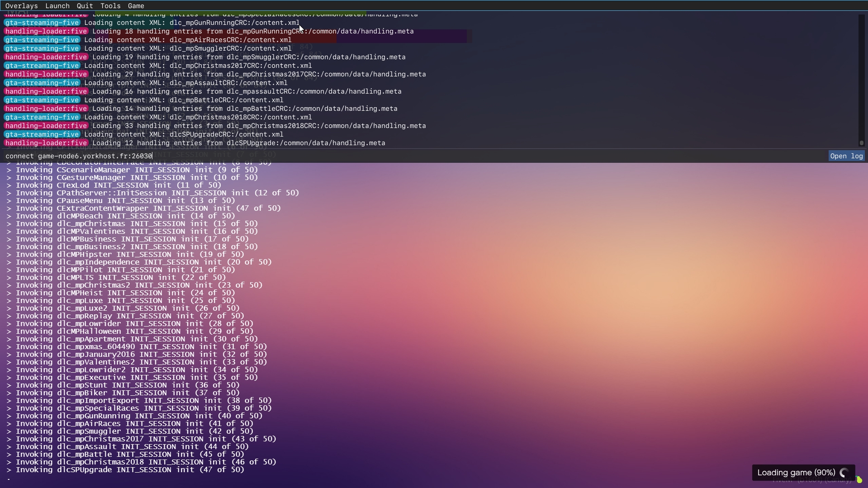The image size is (868, 488).
Task: Click the dlc_mpAirRacesCRC content XML log line
Action: point(188,40)
